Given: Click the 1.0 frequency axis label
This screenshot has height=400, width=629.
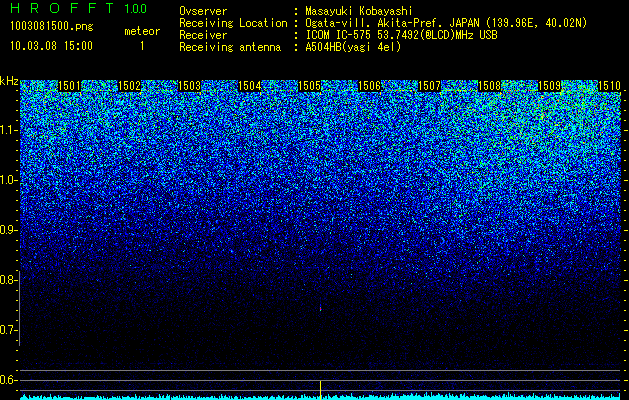Looking at the screenshot, I should (8, 181).
